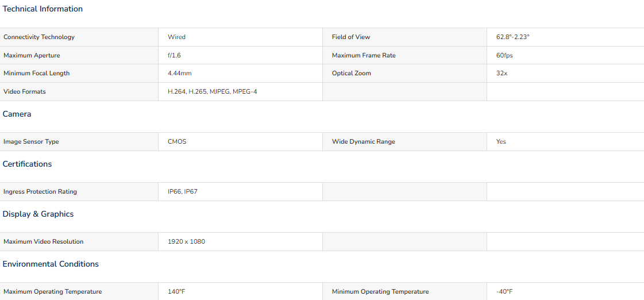The image size is (644, 300).
Task: Select the Video Formats codec list
Action: point(213,91)
